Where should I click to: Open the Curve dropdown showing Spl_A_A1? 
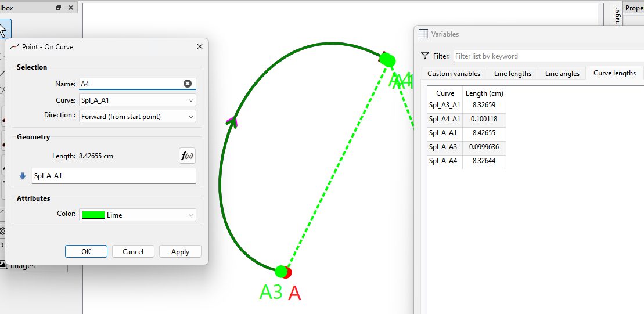[x=138, y=100]
